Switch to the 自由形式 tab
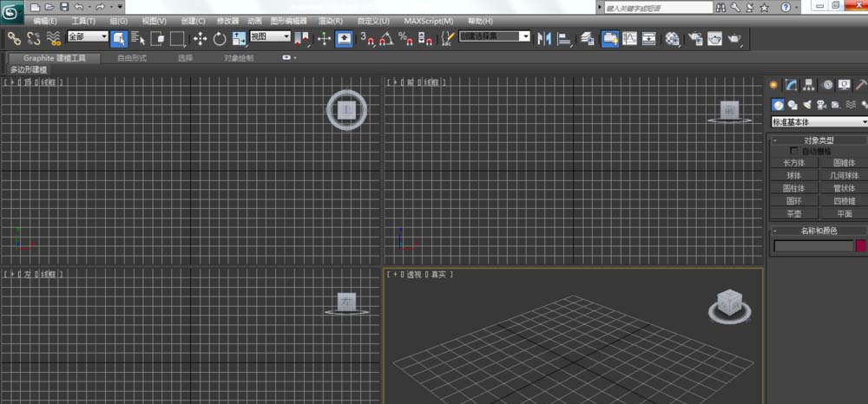This screenshot has height=404, width=868. pos(132,58)
